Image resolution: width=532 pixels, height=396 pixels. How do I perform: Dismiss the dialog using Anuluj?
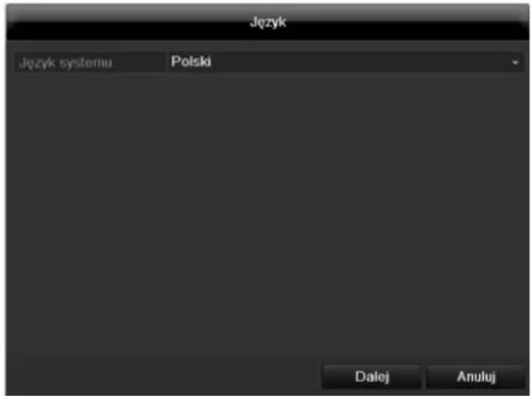(x=476, y=377)
